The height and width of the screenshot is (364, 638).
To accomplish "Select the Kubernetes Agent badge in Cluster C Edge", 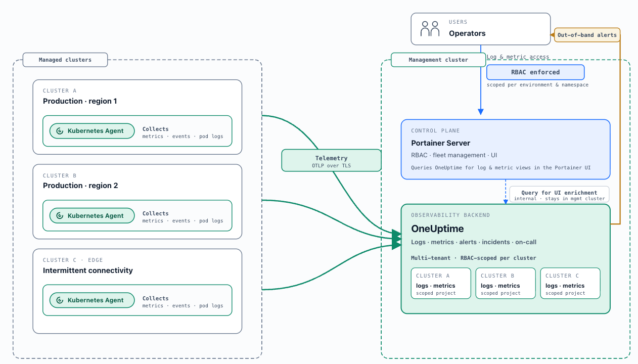I will point(93,300).
